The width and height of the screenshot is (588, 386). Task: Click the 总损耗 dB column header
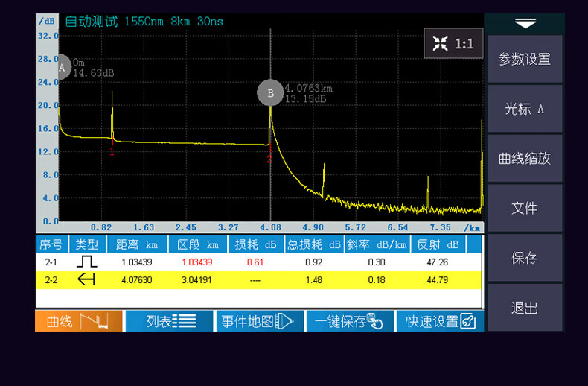coord(314,245)
